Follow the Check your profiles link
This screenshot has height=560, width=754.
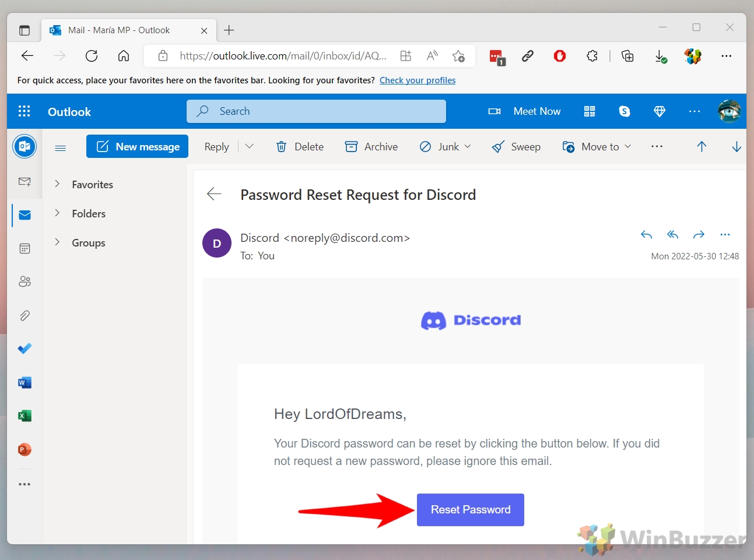tap(418, 80)
